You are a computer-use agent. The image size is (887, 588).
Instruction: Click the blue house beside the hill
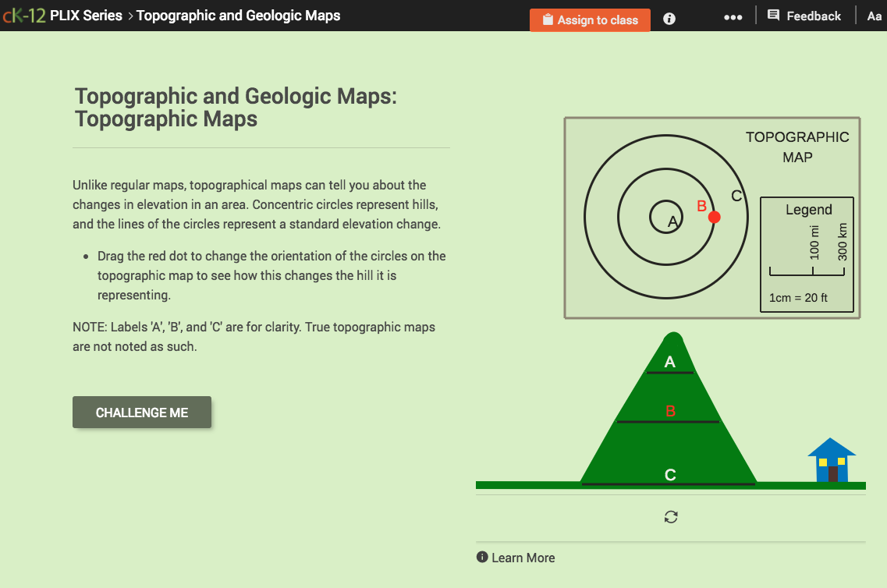click(x=832, y=460)
